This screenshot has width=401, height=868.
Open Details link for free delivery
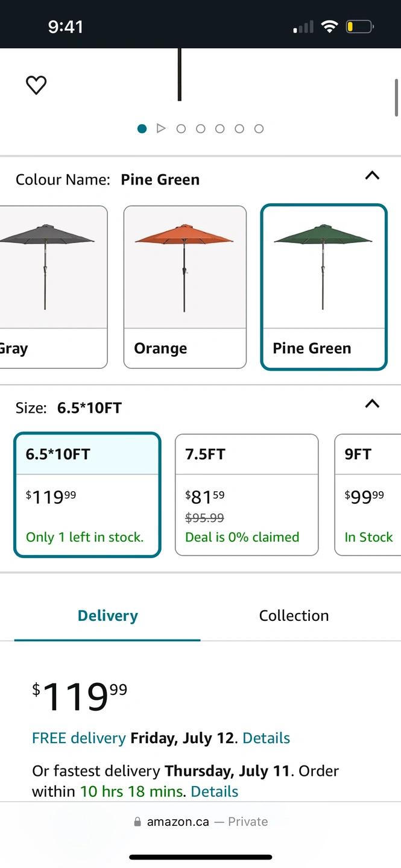[266, 738]
